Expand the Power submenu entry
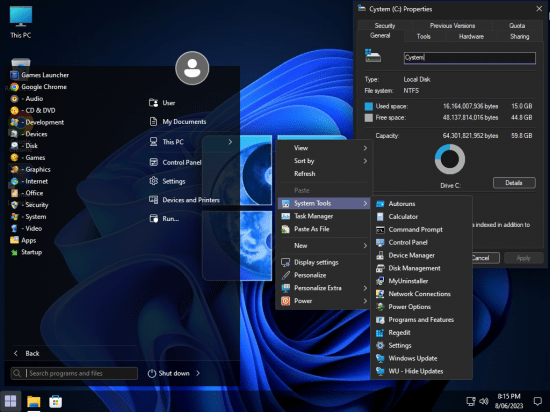Screen dimensions: 550x412 324,301
